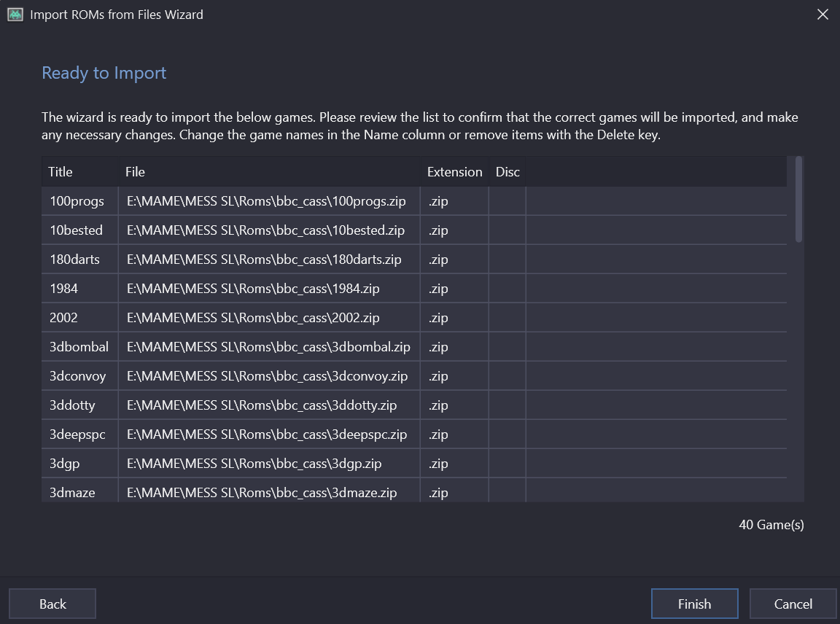The width and height of the screenshot is (840, 624).
Task: Click the 1984 title cell
Action: pos(64,289)
